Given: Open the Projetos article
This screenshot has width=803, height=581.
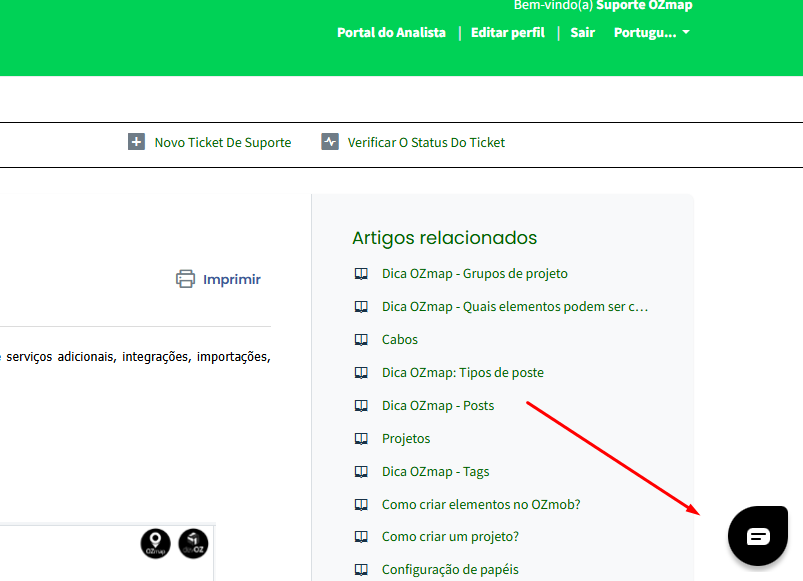Looking at the screenshot, I should [406, 439].
